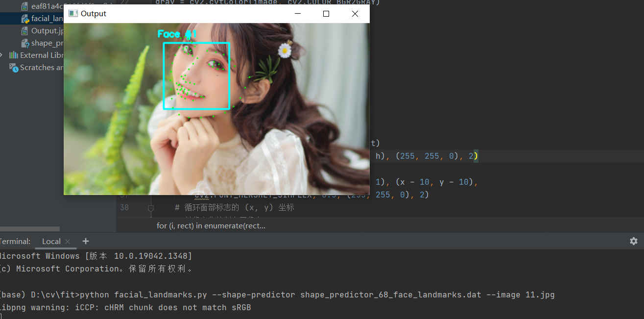
Task: Click the Python icon beside facial_landmarks file
Action: [x=25, y=19]
